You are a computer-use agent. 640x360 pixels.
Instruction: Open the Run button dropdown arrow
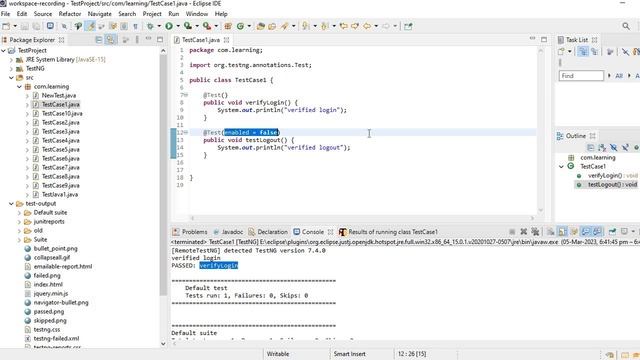click(x=178, y=26)
